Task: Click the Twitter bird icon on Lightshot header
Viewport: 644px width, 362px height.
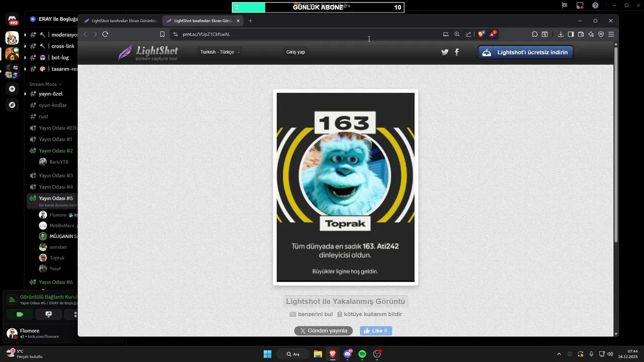Action: click(x=445, y=52)
